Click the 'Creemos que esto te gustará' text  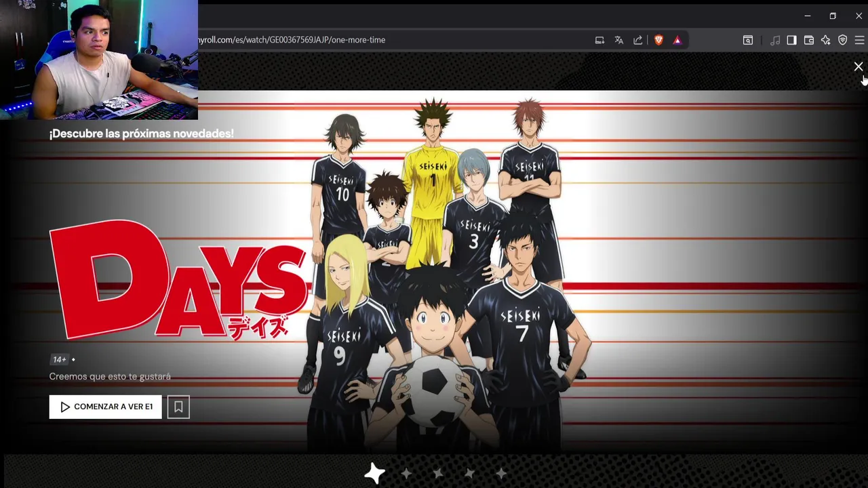(110, 376)
